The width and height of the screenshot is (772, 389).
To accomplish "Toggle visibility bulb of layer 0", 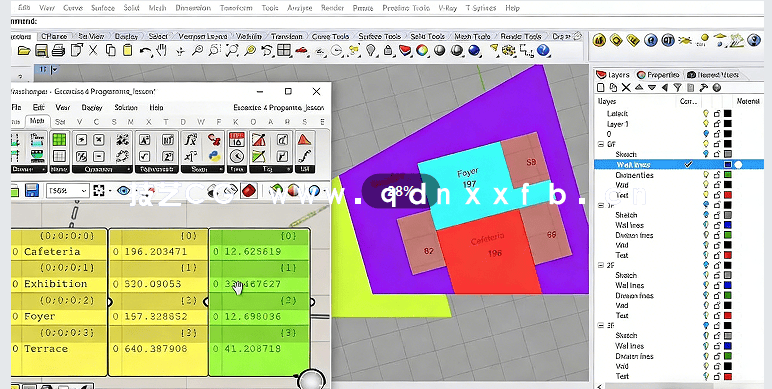I will point(706,134).
